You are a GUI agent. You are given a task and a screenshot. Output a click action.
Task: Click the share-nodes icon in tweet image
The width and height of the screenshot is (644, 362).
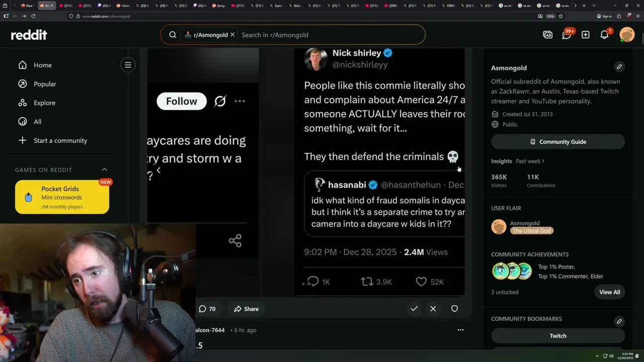(235, 240)
